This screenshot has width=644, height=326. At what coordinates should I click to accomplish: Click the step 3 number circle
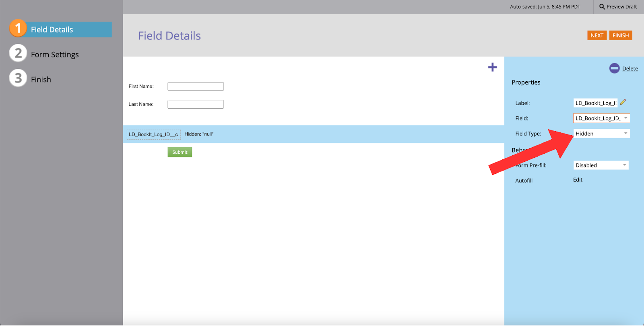click(x=18, y=78)
